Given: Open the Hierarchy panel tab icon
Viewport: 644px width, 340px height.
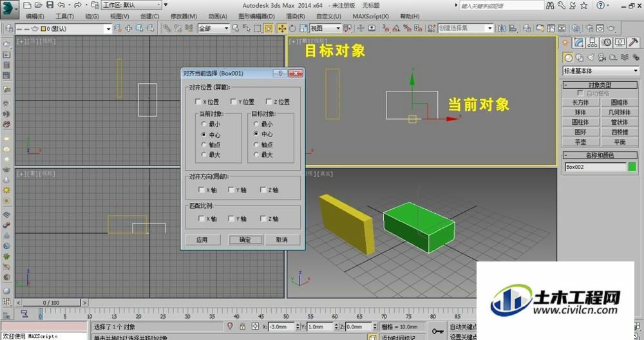Looking at the screenshot, I should coord(592,42).
